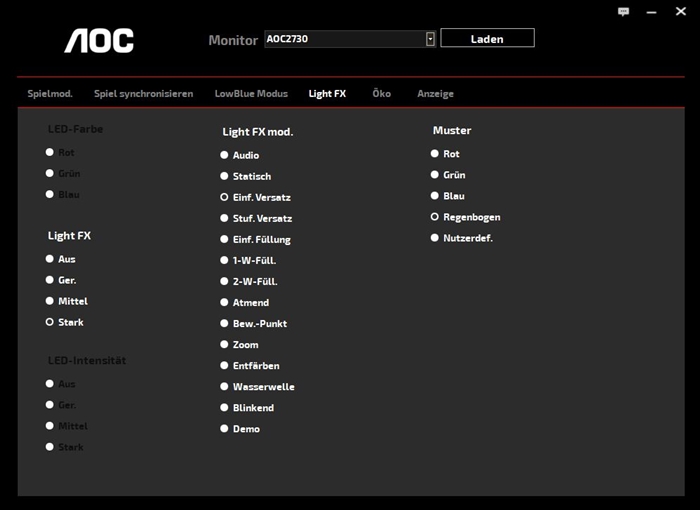Switch to the Spielmod. tab
Viewport: 700px width, 510px height.
(x=50, y=94)
